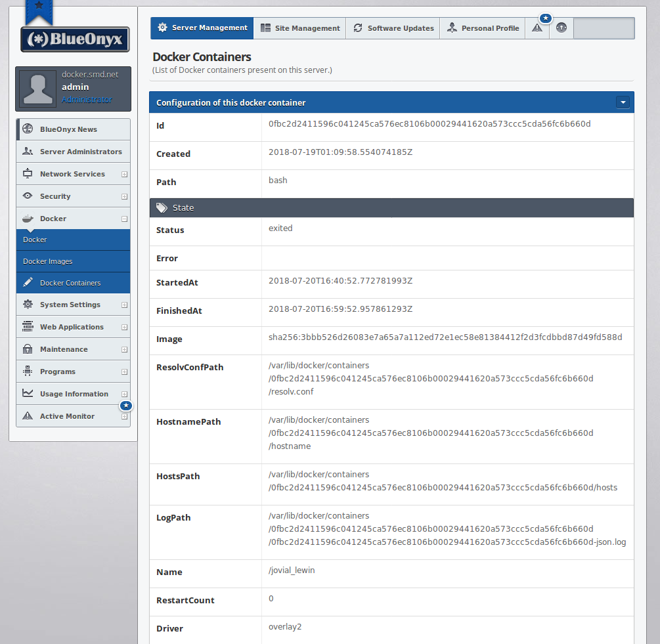
Task: Open Server Administrators menu item
Action: point(74,152)
